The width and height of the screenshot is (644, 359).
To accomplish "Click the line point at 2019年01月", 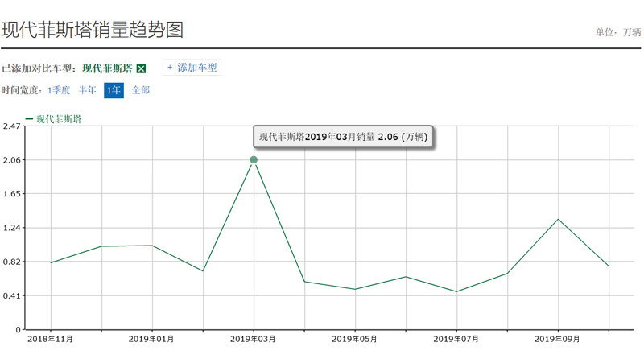I will [152, 246].
